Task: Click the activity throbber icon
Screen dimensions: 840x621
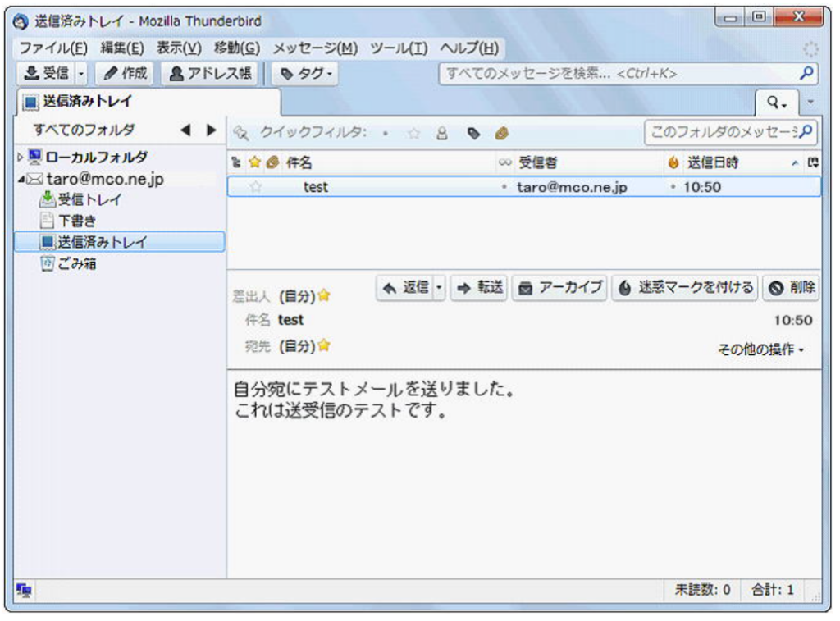Action: [x=810, y=50]
